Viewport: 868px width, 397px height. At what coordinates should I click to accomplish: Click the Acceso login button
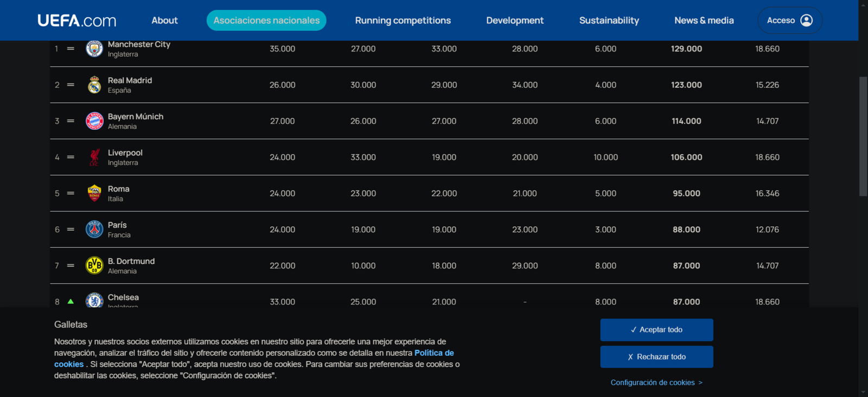(x=790, y=21)
